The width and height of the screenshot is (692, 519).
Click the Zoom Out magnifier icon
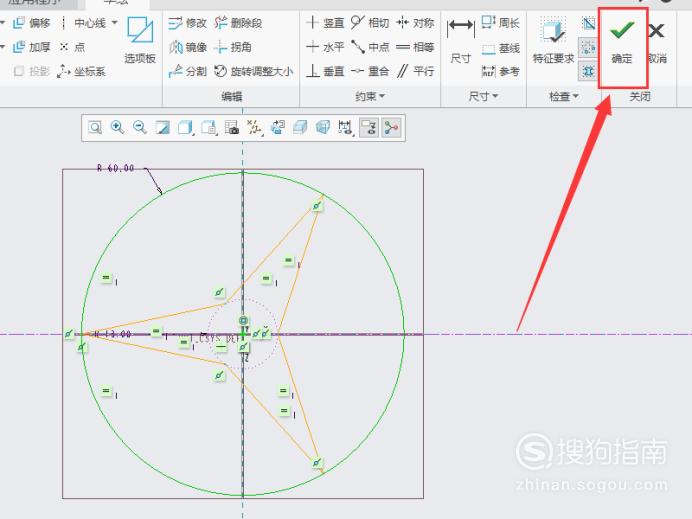[x=140, y=128]
